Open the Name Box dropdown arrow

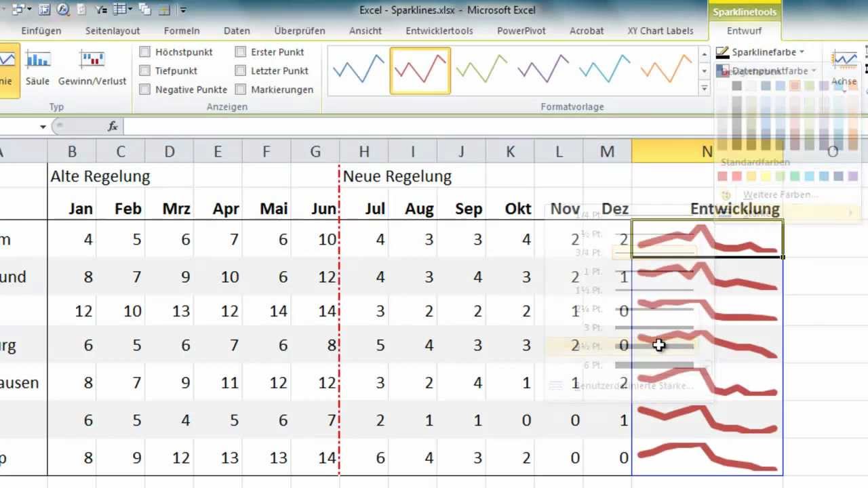click(43, 127)
